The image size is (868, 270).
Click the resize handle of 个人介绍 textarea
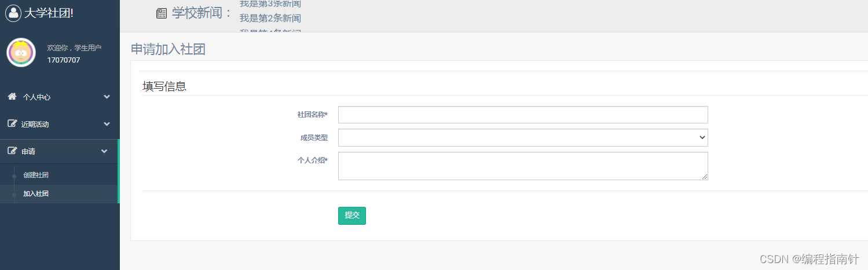coord(704,177)
